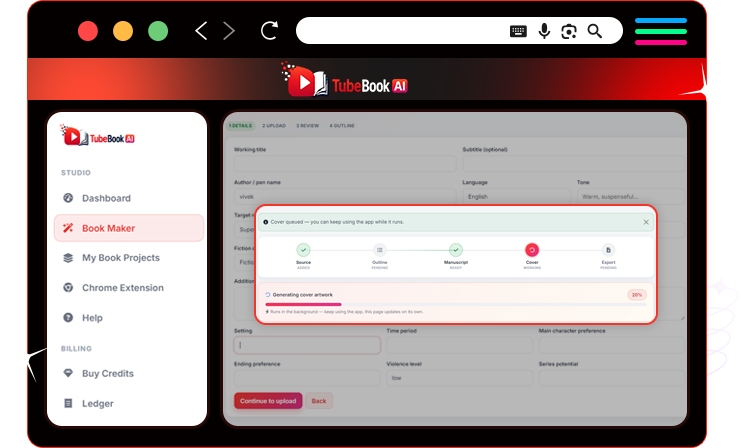Open the Language dropdown showing English
Image resolution: width=741 pixels, height=448 pixels.
click(517, 196)
